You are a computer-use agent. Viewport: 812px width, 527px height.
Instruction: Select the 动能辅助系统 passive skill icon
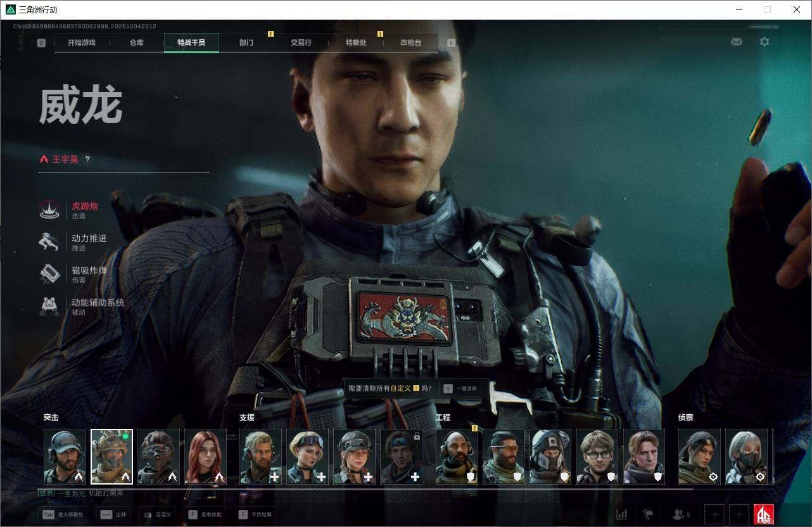click(x=49, y=307)
